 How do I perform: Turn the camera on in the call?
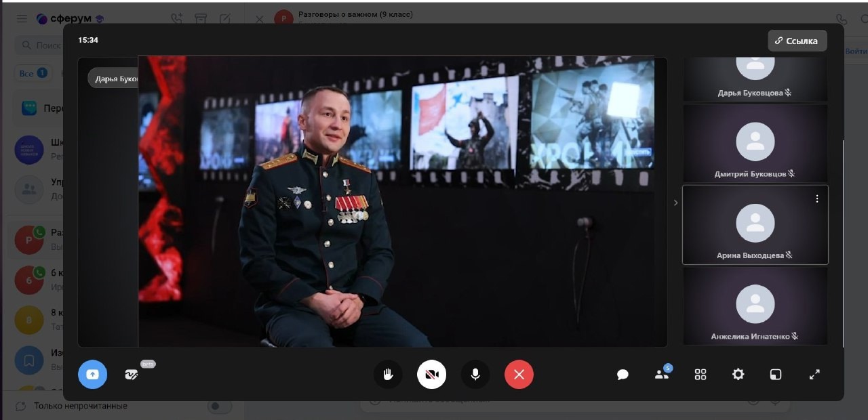coord(431,374)
